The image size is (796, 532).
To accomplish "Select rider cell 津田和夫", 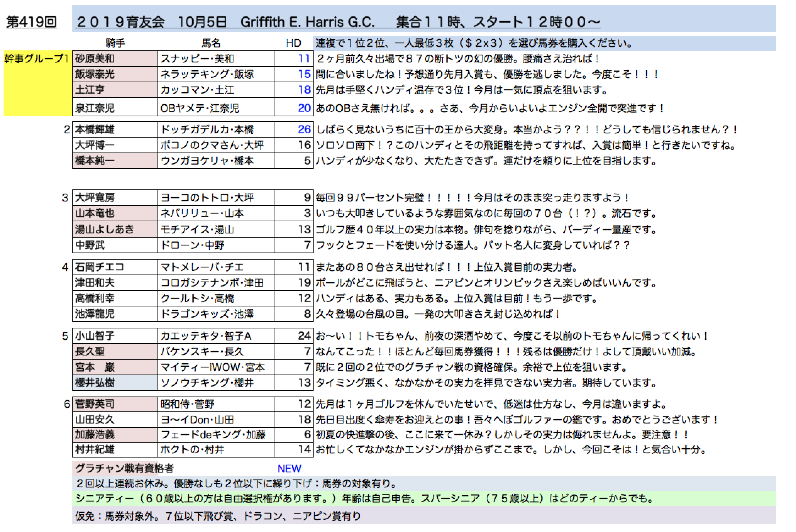I will [x=115, y=283].
